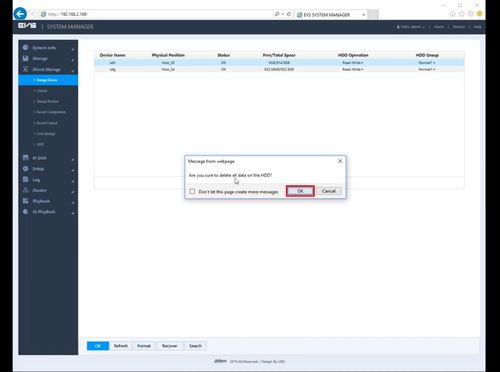Click the Storage disk icon in sidebar
500x372 pixels.
coord(26,58)
